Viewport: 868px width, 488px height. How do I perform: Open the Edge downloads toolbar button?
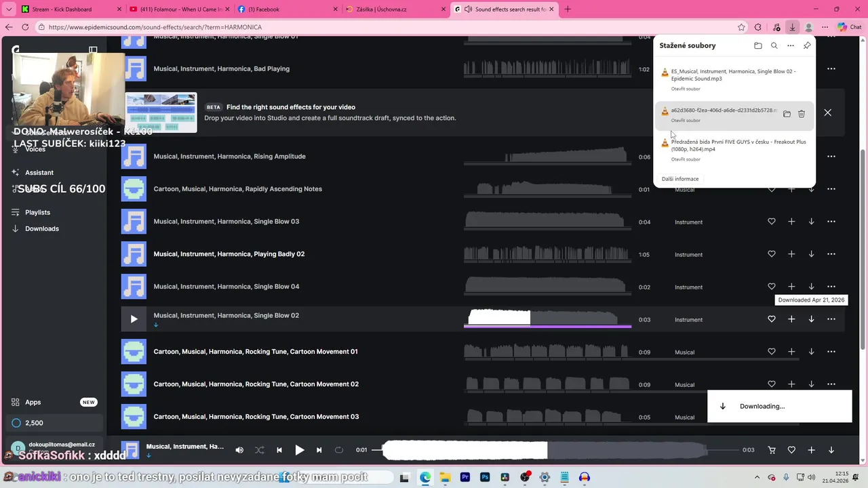coord(792,27)
